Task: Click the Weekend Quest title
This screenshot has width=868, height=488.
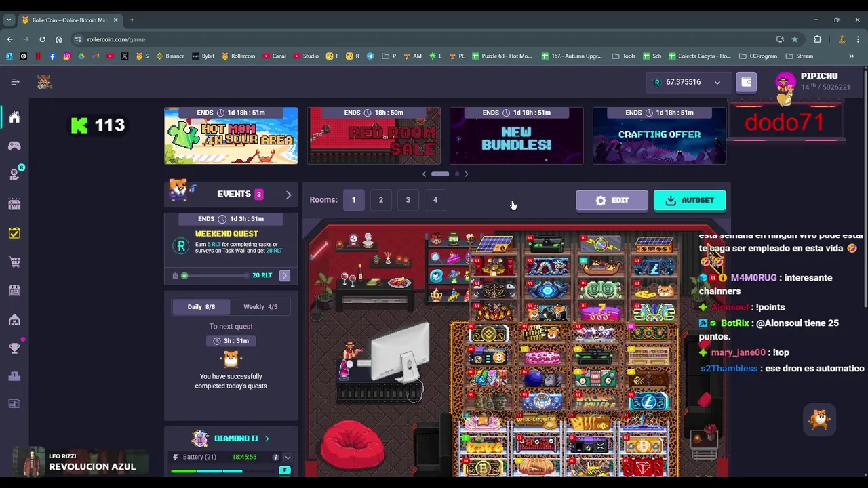Action: click(226, 234)
